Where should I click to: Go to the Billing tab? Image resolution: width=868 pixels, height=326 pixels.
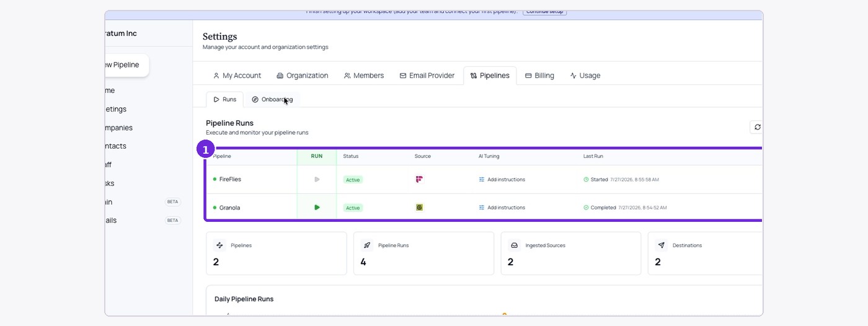tap(539, 76)
